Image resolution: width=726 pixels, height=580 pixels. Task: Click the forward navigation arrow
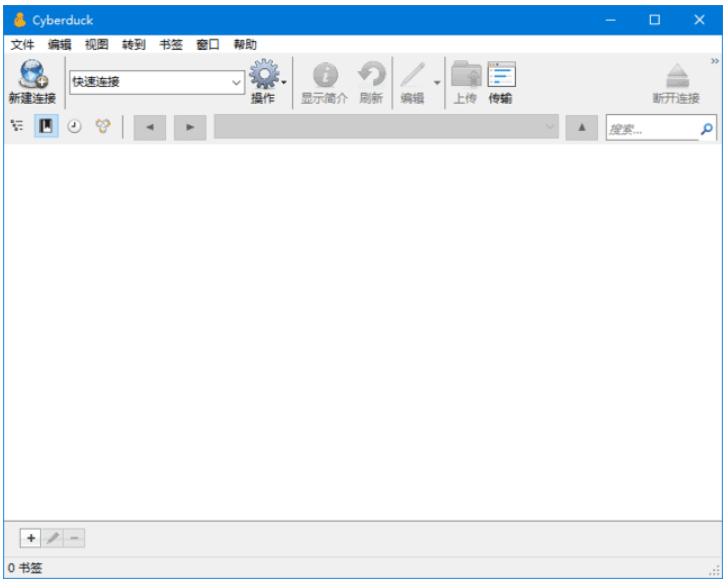190,127
